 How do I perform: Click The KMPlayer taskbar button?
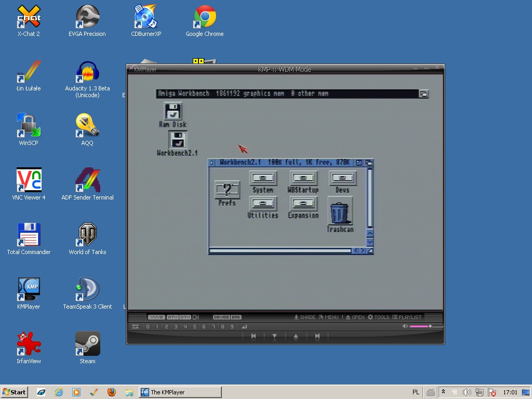pos(180,392)
